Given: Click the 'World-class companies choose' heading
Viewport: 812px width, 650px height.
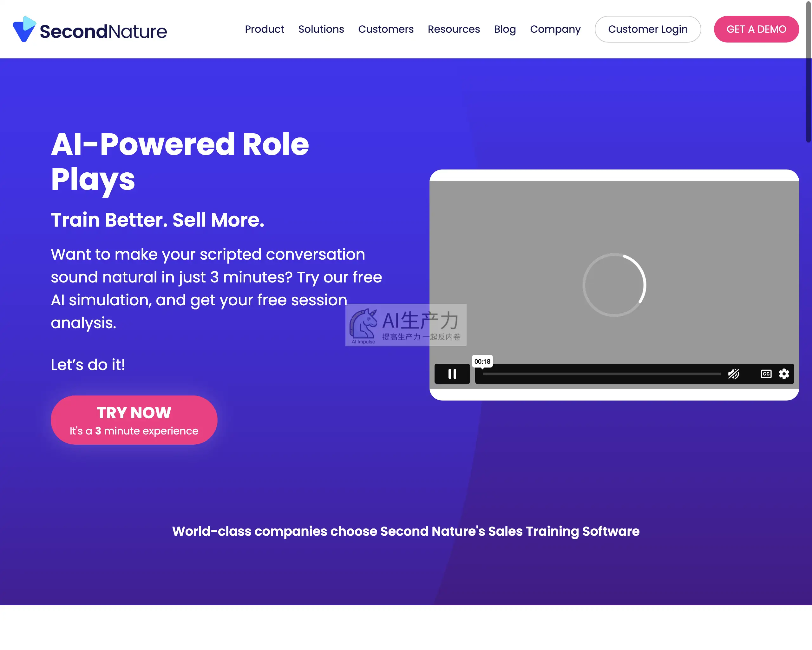Looking at the screenshot, I should pos(406,531).
